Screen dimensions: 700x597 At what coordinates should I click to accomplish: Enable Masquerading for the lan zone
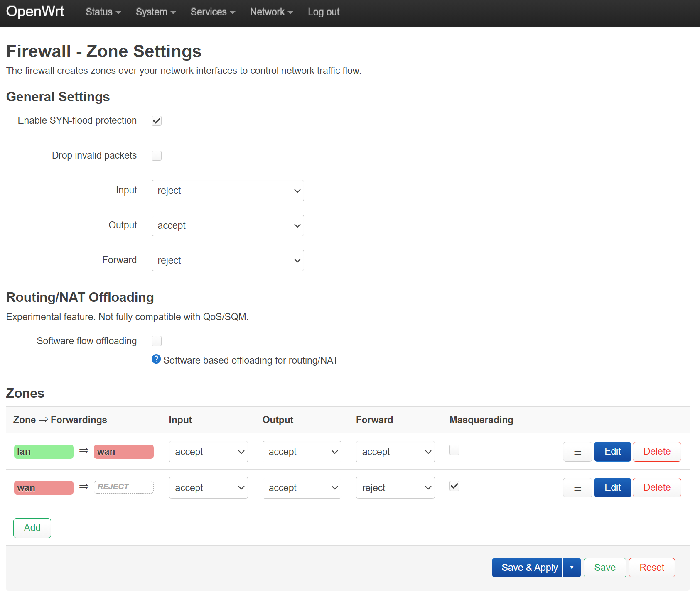coord(454,450)
